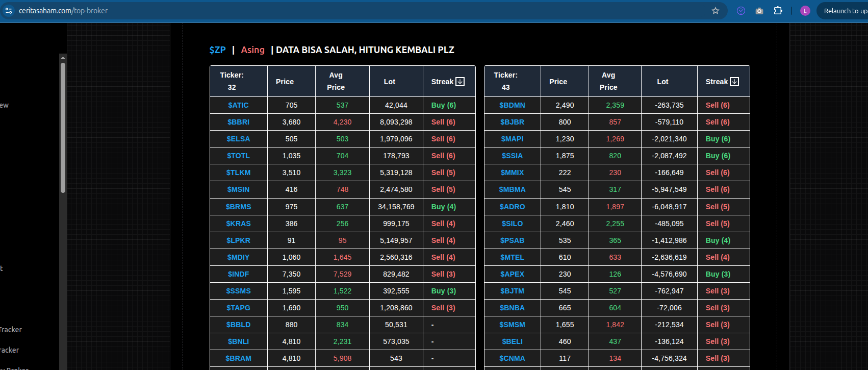Screen dimensions: 868x370
Task: Click the Lot column header in left table
Action: click(389, 82)
